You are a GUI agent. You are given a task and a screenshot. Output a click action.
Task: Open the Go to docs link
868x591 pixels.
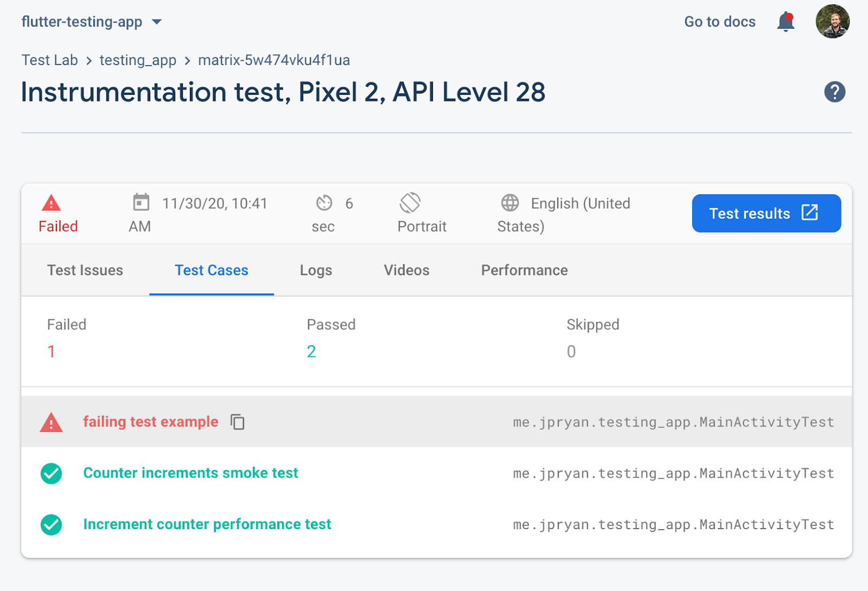coord(719,22)
